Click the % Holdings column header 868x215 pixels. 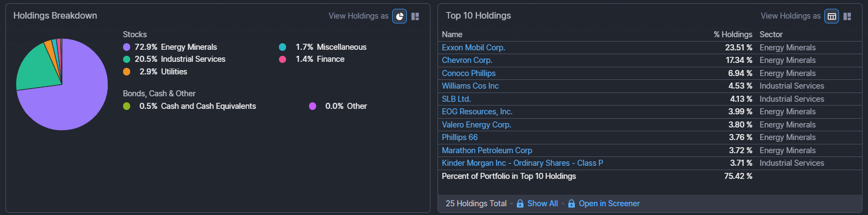(733, 34)
